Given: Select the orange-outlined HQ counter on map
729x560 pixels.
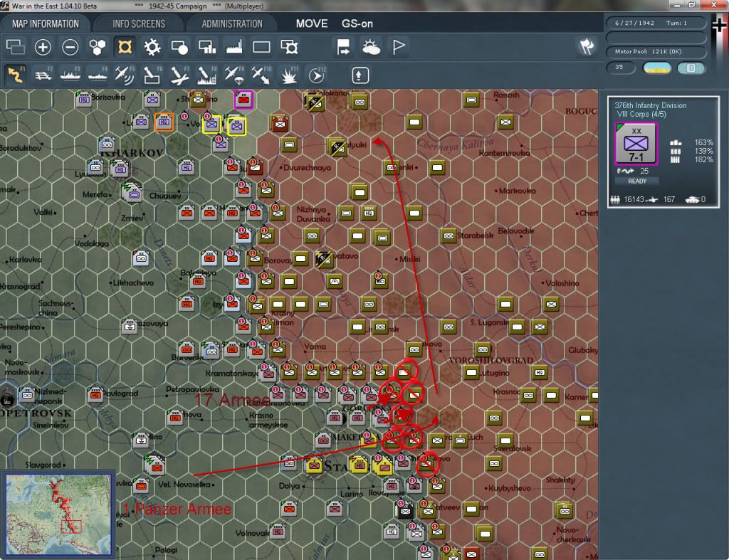Looking at the screenshot, I should [x=164, y=122].
